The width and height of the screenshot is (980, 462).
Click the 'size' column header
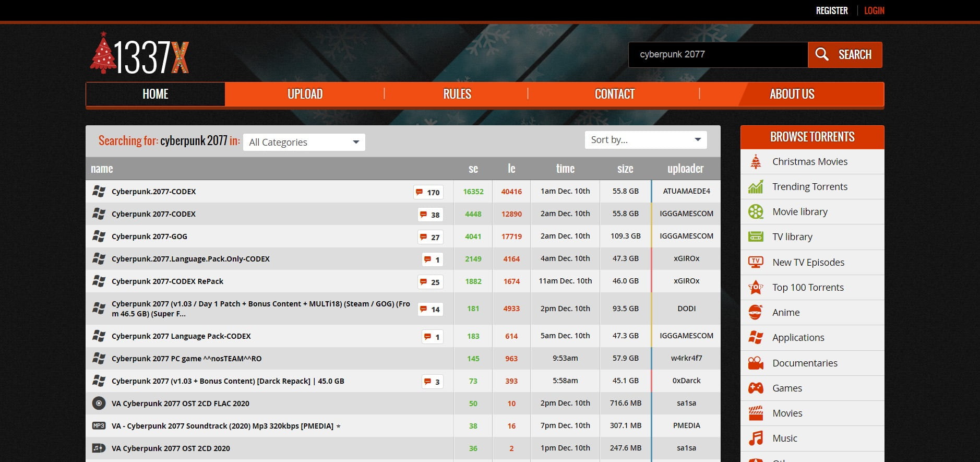click(625, 169)
